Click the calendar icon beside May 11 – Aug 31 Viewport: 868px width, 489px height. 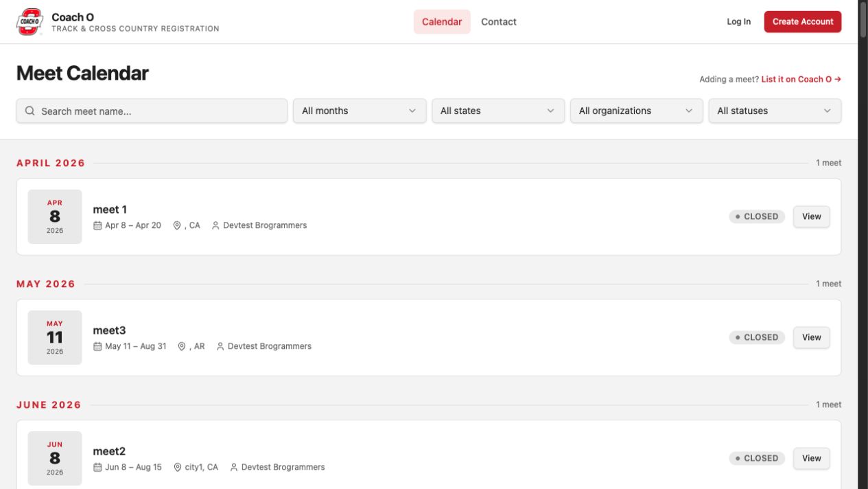pyautogui.click(x=97, y=346)
